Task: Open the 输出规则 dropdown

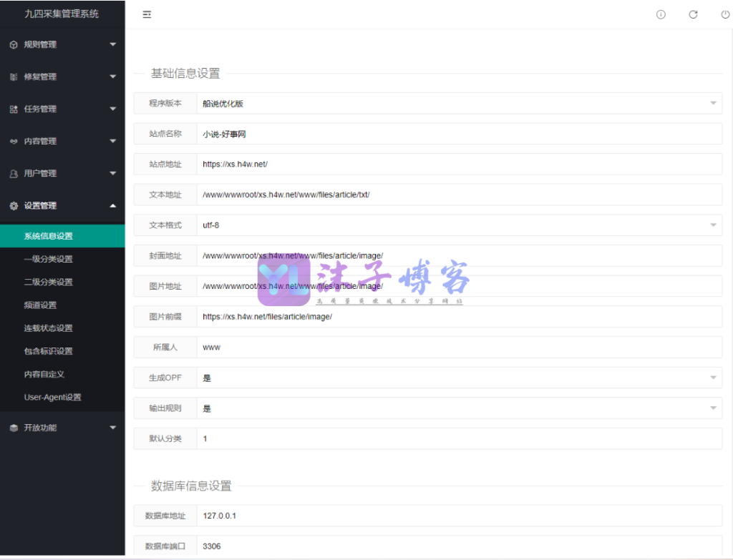Action: [459, 408]
